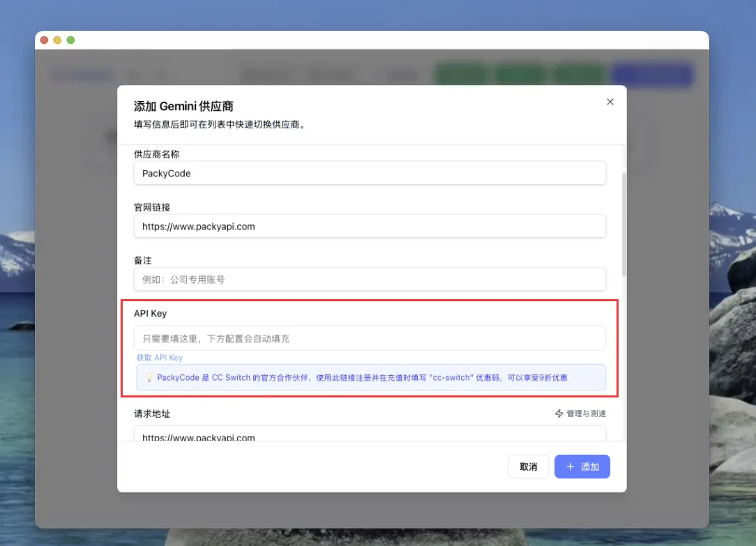Screen dimensions: 756x546
Task: Click the green full-screen traffic light button
Action: pyautogui.click(x=70, y=40)
